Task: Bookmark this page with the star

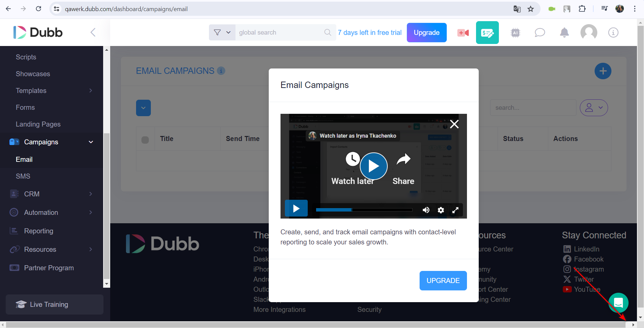Action: (x=531, y=9)
